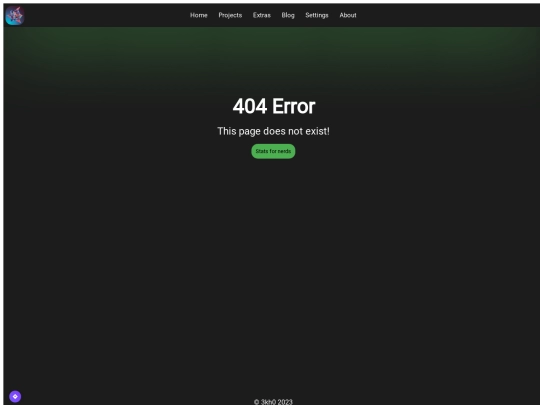Screen dimensions: 540x405
Task: Open the purple floating widget icon
Action: [x=15, y=396]
